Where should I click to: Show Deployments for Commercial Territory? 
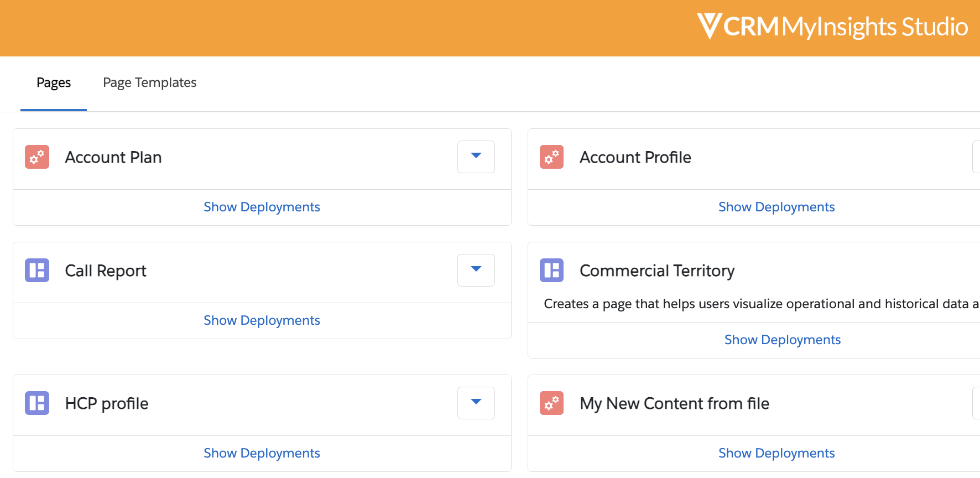tap(782, 340)
